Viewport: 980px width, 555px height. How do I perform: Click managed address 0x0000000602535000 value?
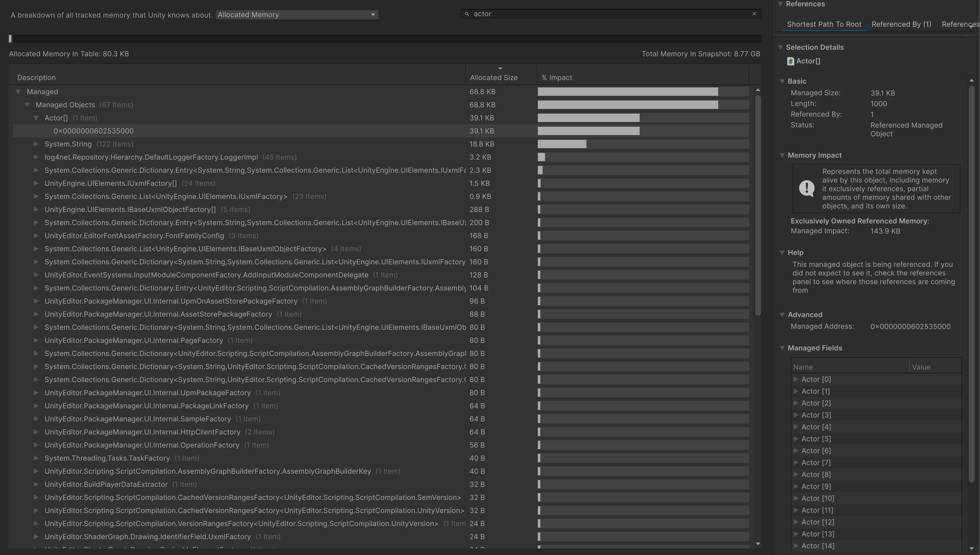[x=910, y=327]
